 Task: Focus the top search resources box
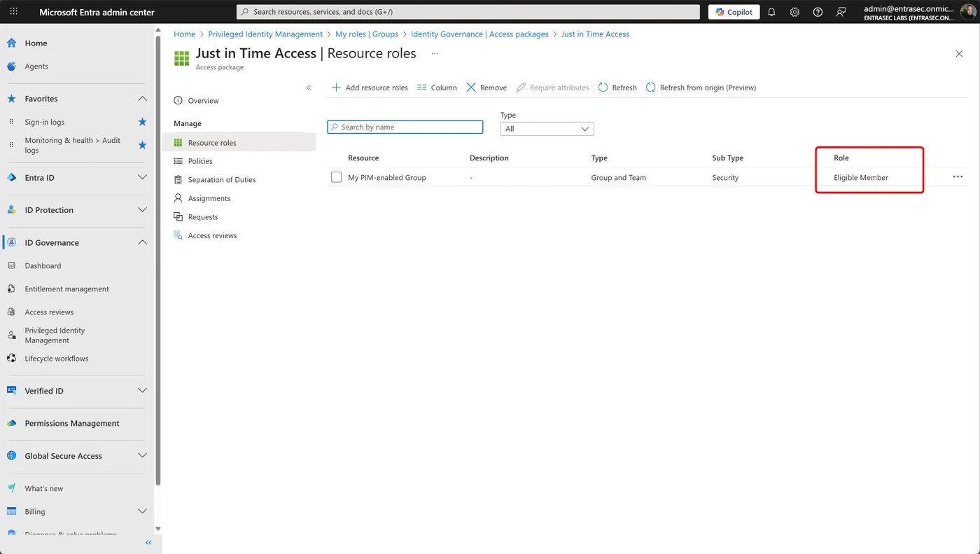(468, 12)
